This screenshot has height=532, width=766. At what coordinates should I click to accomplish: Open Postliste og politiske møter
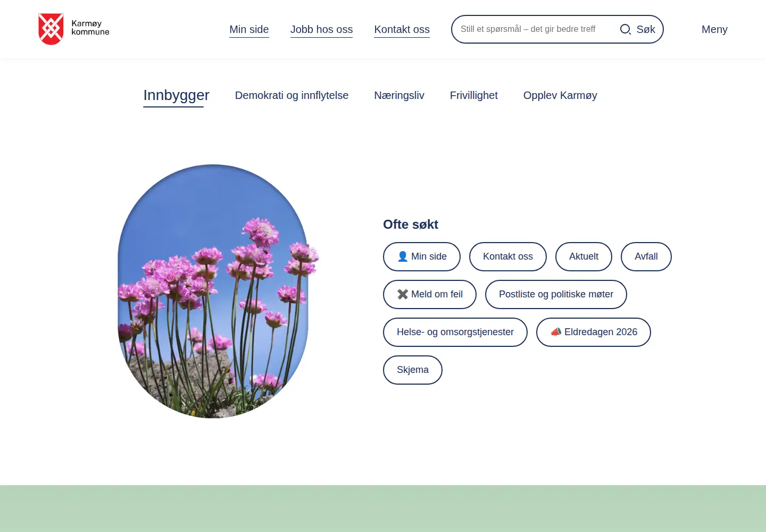[556, 294]
